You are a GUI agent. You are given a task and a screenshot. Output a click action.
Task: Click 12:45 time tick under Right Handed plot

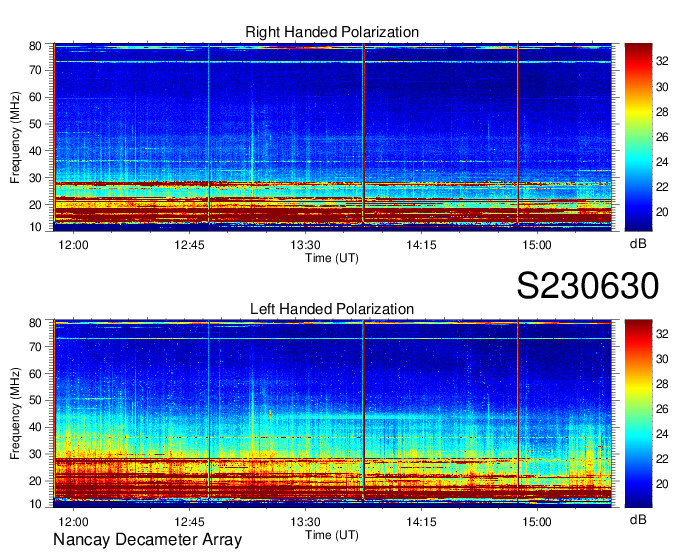[x=190, y=245]
